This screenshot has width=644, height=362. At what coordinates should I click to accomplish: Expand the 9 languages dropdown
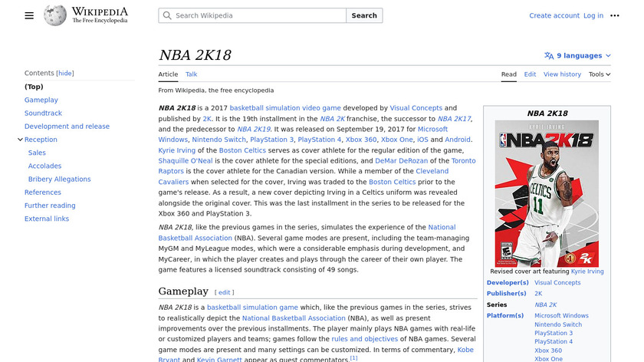(x=577, y=55)
